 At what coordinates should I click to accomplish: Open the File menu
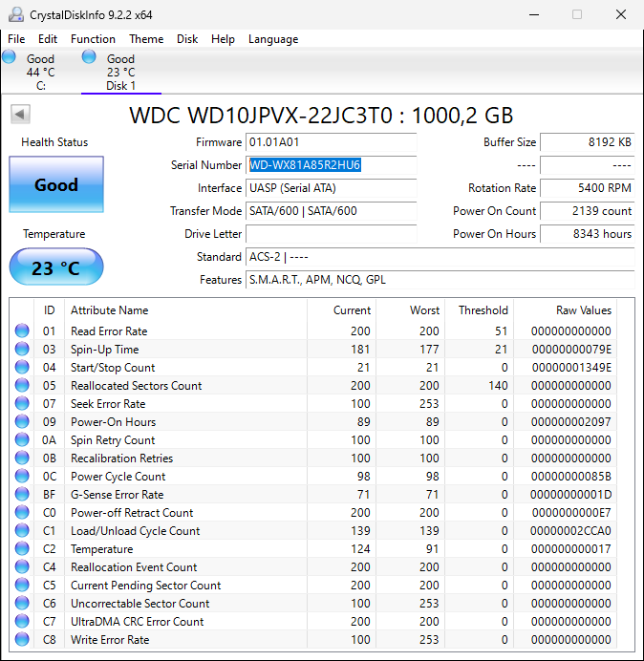coord(16,39)
